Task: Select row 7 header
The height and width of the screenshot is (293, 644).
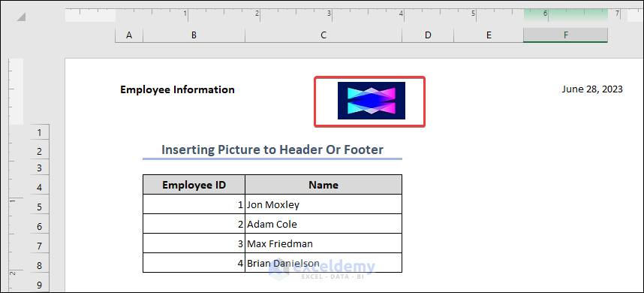Action: click(40, 246)
